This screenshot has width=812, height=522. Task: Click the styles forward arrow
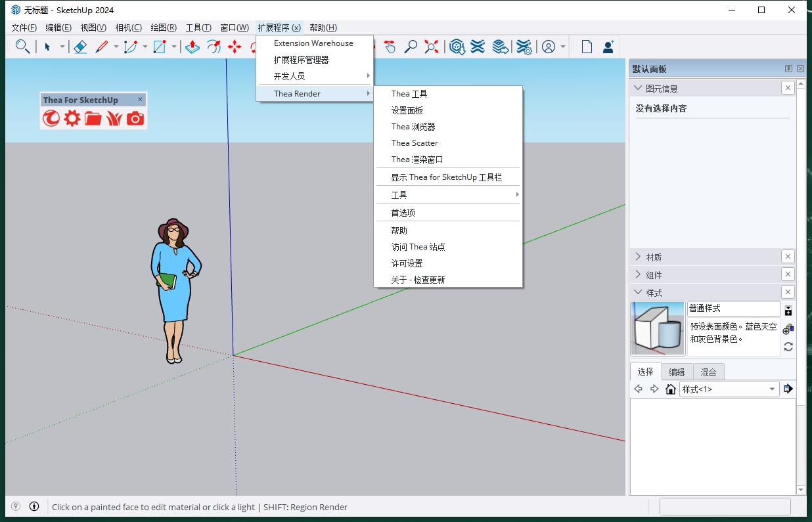click(x=654, y=389)
